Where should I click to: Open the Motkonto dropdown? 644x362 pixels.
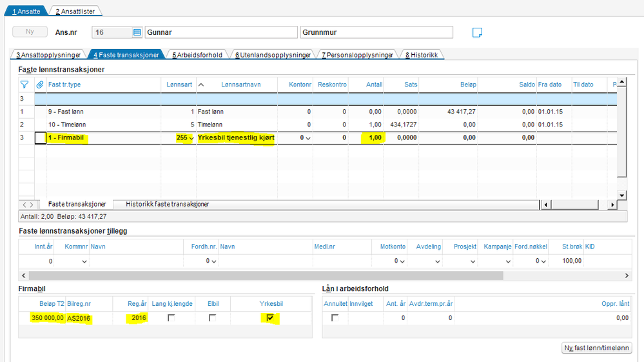[x=402, y=261]
